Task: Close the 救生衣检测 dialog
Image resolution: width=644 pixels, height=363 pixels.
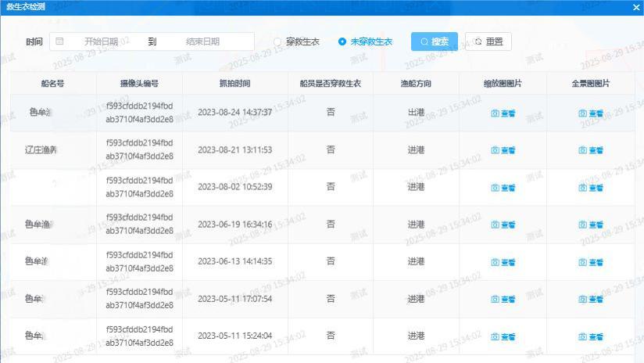Action: pos(636,7)
